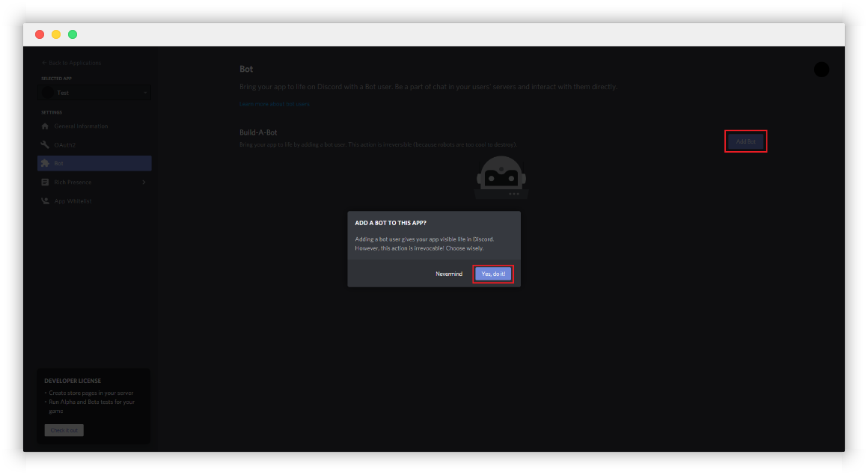The height and width of the screenshot is (475, 868).
Task: Confirm with the "Yes, do it!" button
Action: pyautogui.click(x=493, y=274)
